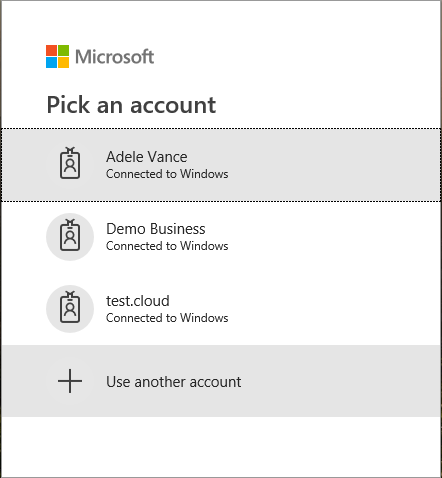Click the test.cloud badge icon
The height and width of the screenshot is (478, 442).
70,308
